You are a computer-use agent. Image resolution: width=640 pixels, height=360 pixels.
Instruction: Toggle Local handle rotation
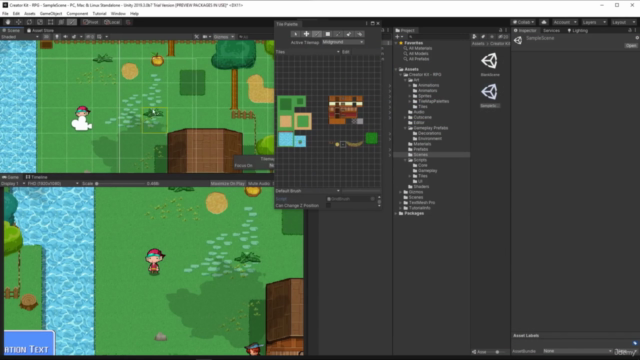coord(111,22)
